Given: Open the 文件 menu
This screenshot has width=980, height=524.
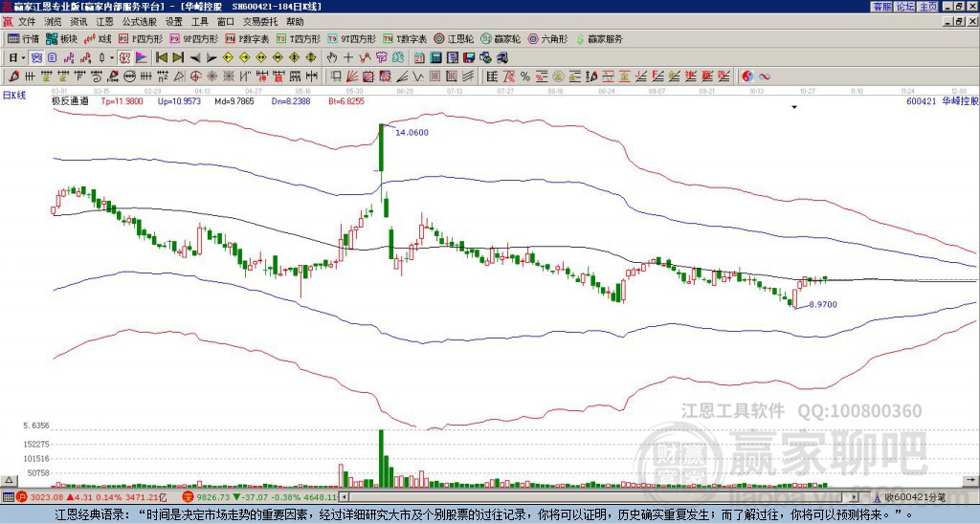Looking at the screenshot, I should 27,22.
